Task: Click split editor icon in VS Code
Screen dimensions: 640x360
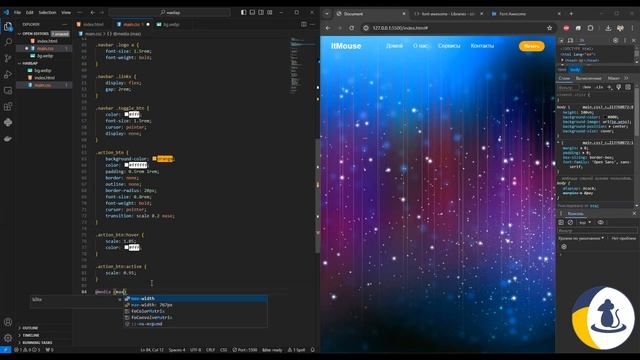Action: click(x=304, y=24)
